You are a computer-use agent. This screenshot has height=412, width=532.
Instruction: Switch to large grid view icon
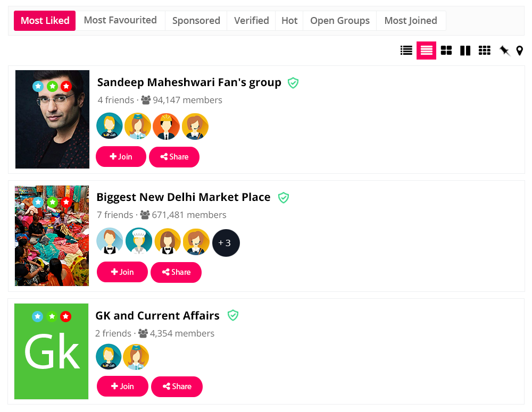446,51
